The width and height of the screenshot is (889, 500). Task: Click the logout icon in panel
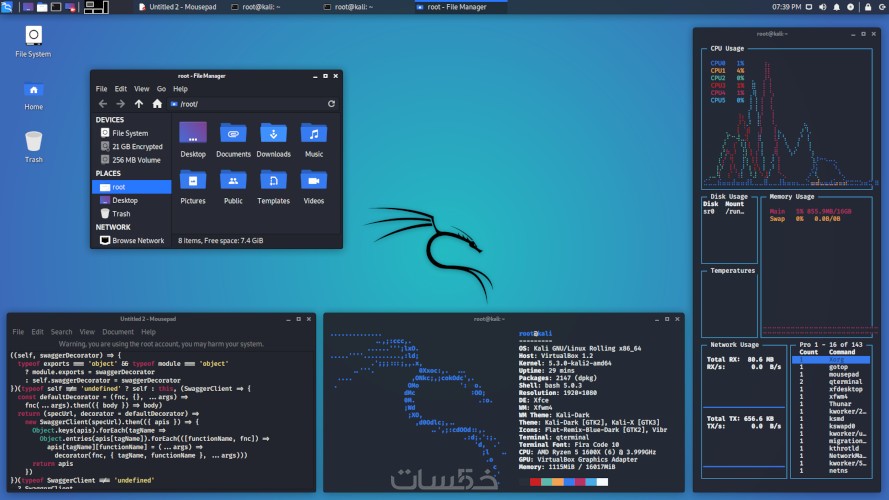pyautogui.click(x=883, y=7)
